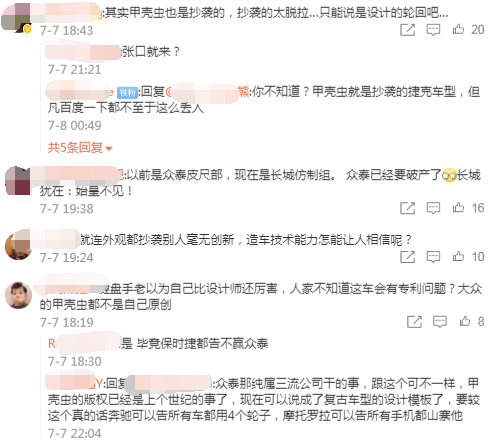The height and width of the screenshot is (442, 500).
Task: Open the first commenter's avatar with V badge
Action: pos(16,18)
